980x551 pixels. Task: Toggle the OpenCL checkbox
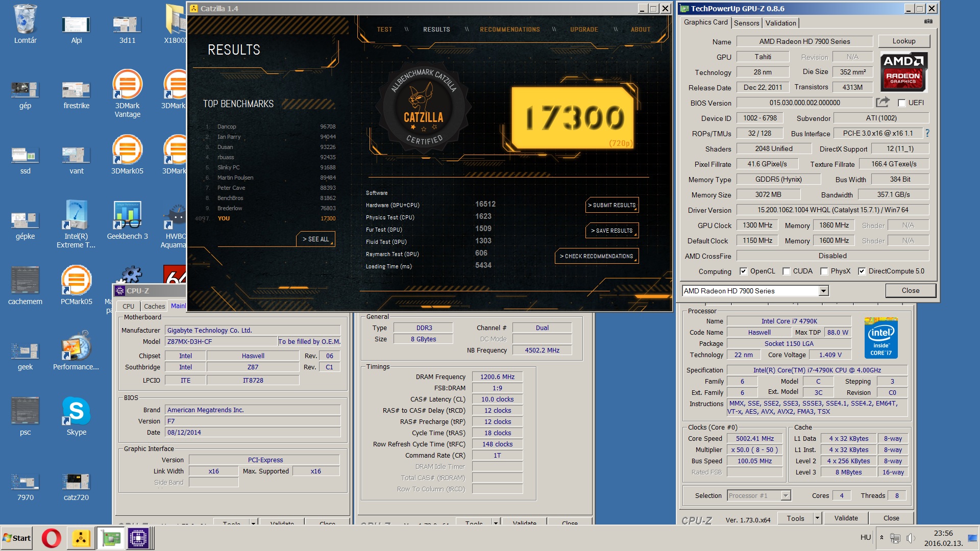coord(743,271)
